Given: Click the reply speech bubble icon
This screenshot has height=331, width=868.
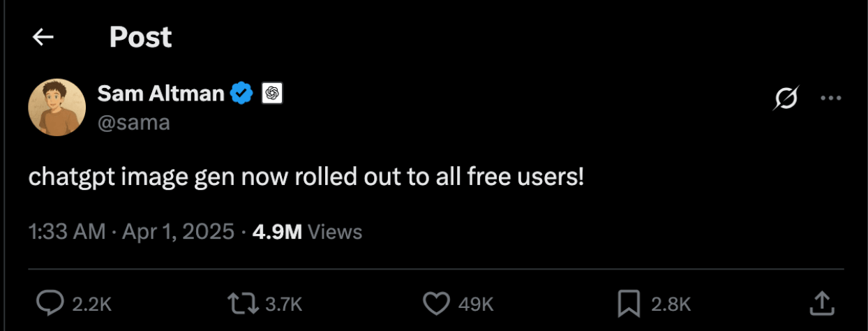Looking at the screenshot, I should [50, 303].
